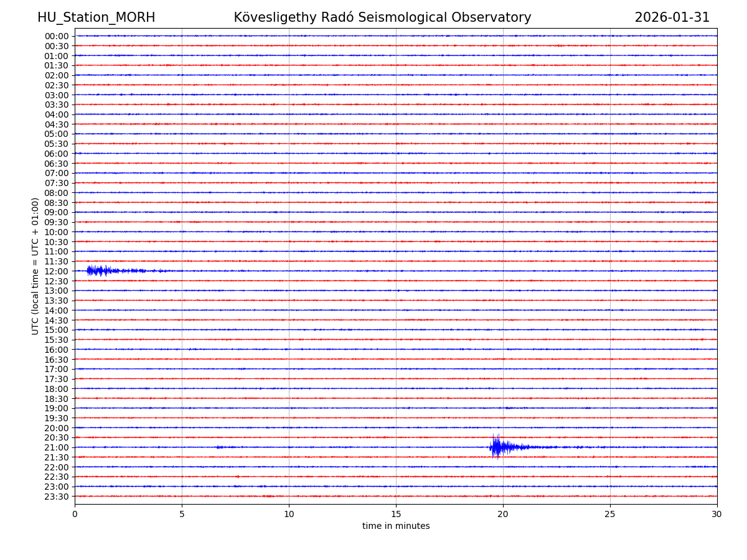Click the 18:00 row time label

tap(56, 389)
